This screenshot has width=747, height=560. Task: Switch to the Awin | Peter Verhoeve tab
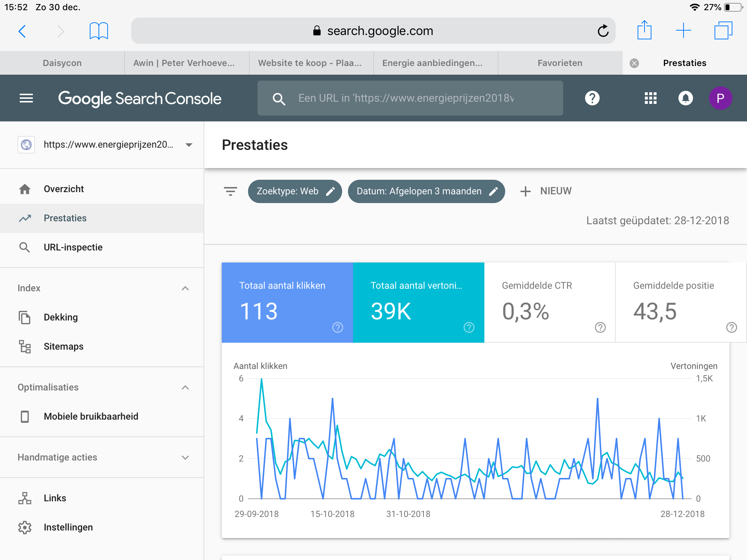pos(187,63)
